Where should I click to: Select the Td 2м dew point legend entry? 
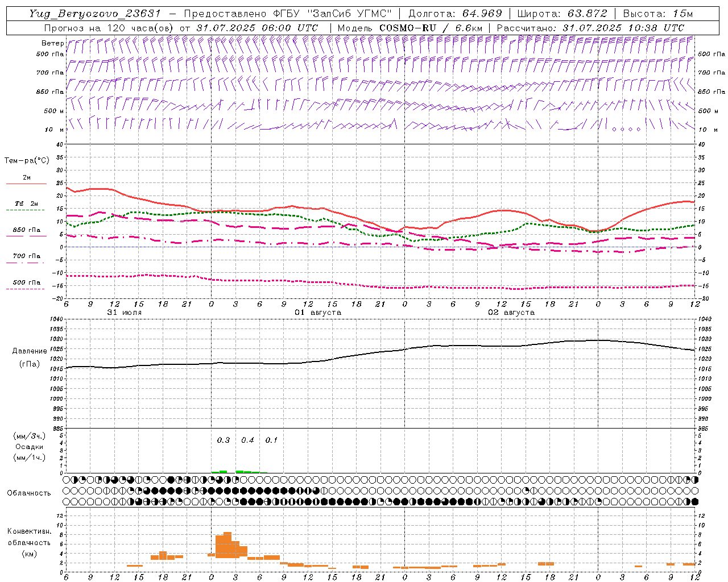(x=26, y=203)
